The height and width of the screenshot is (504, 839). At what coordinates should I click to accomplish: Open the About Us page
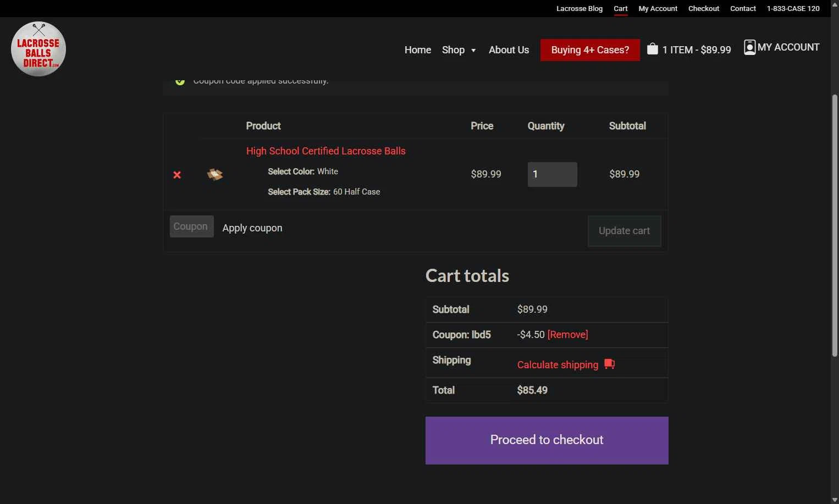[x=509, y=50]
